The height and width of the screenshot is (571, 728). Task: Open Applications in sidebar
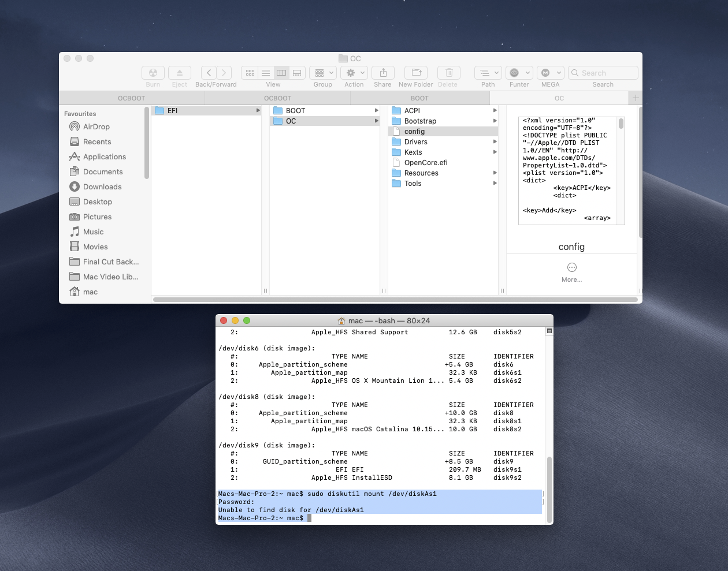tap(104, 156)
